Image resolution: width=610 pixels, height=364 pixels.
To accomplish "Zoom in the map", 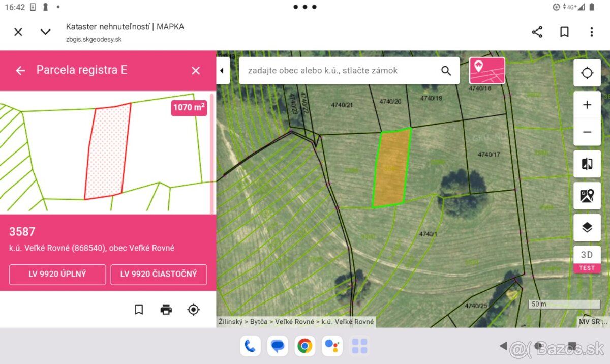I will click(x=587, y=105).
